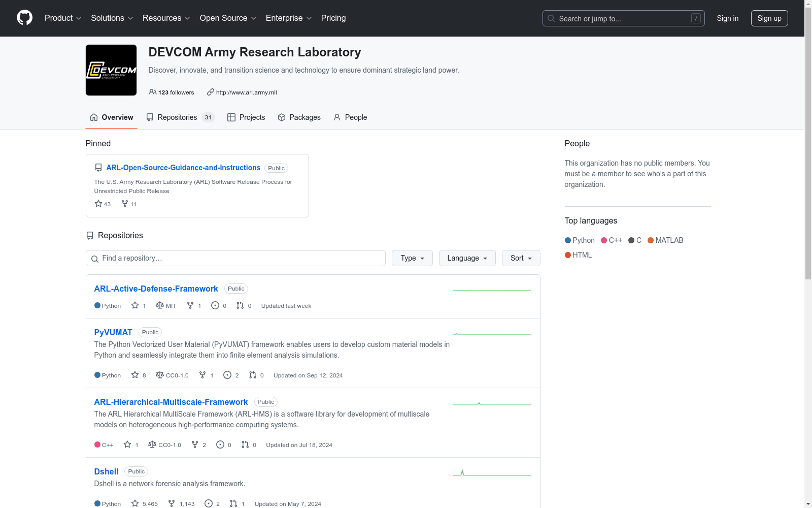The height and width of the screenshot is (508, 812).
Task: Click the Sign up button
Action: [x=769, y=18]
